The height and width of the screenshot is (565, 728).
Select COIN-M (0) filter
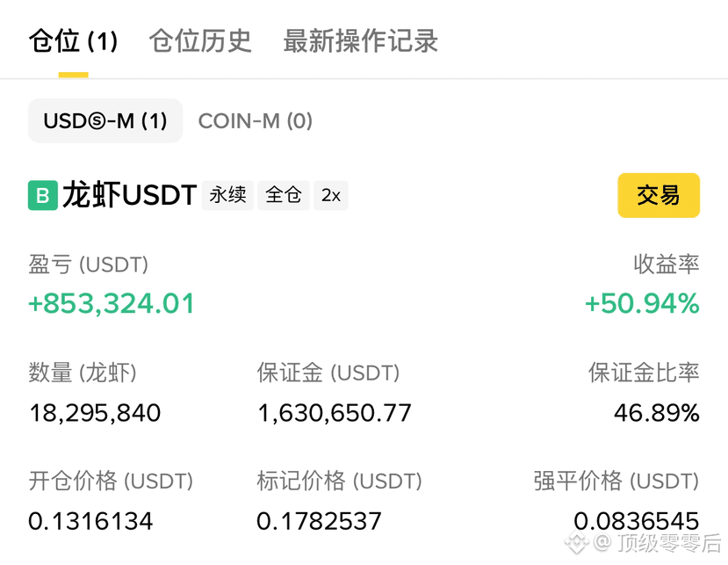tap(256, 121)
